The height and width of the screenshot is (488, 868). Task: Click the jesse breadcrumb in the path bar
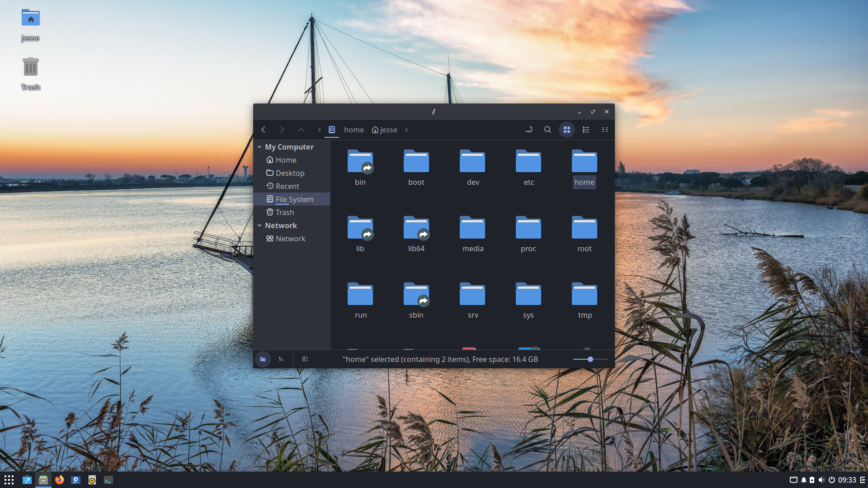tap(385, 130)
